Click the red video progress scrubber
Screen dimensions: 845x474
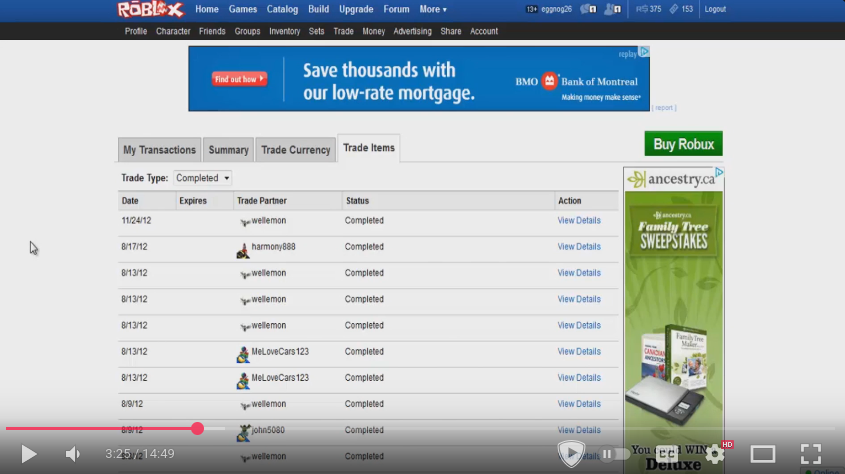(x=197, y=428)
